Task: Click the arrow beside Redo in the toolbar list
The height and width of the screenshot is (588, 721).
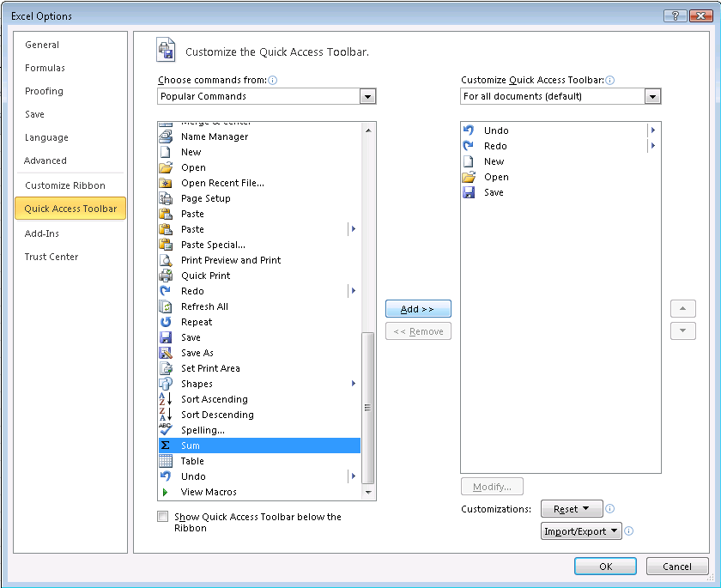Action: tap(652, 146)
